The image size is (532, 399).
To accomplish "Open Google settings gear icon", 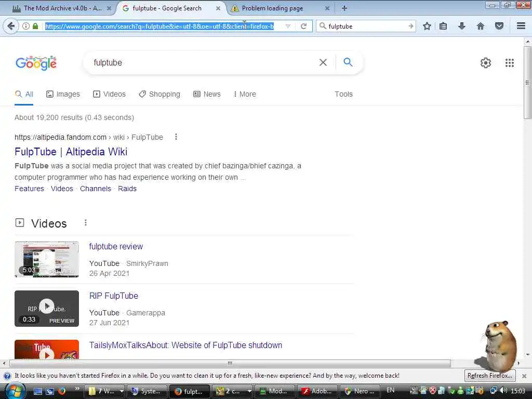I will click(486, 63).
